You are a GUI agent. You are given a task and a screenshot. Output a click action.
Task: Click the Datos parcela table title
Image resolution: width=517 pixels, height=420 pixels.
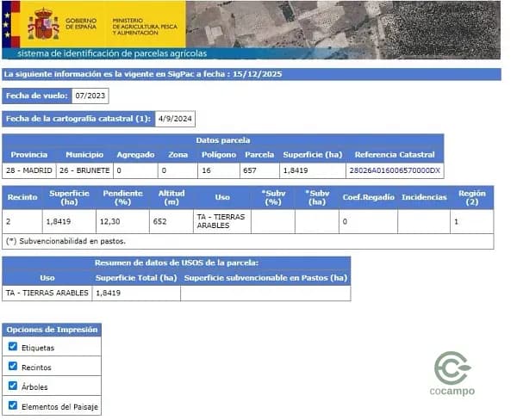(x=222, y=139)
